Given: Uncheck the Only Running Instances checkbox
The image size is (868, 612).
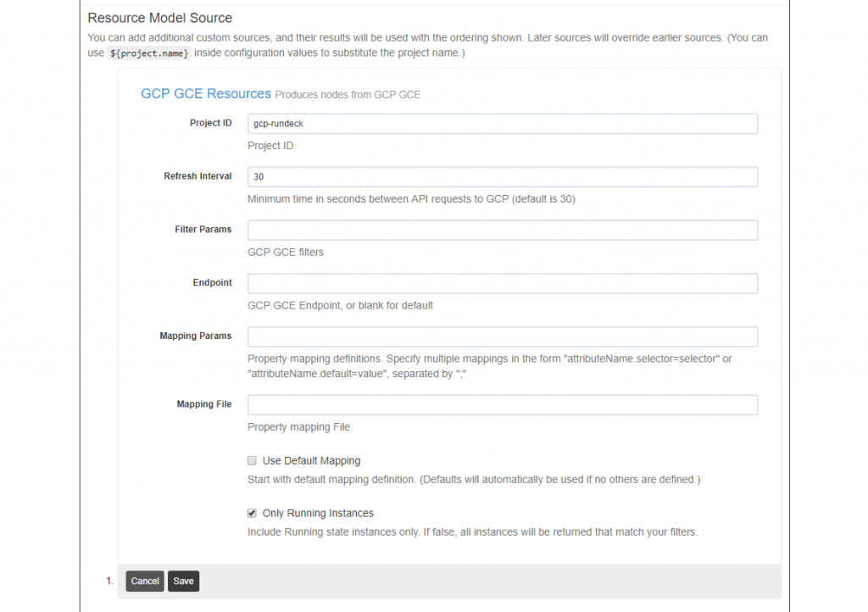Looking at the screenshot, I should pos(252,513).
